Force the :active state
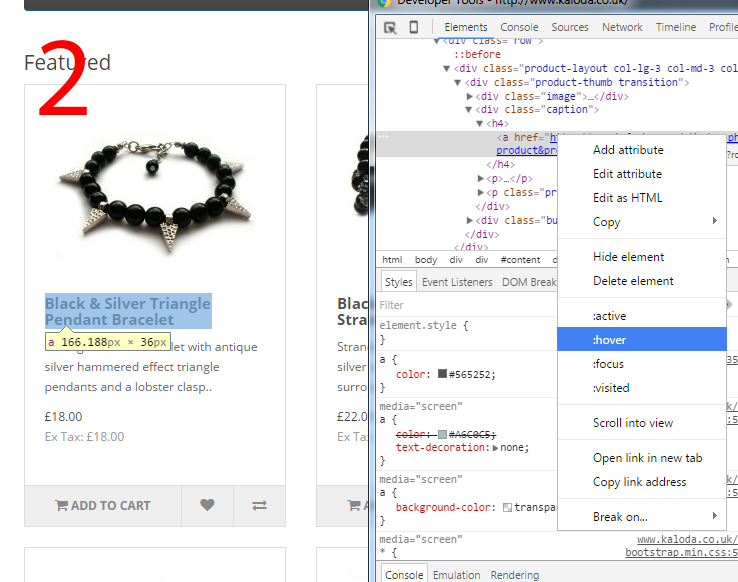This screenshot has width=738, height=582. [x=642, y=316]
